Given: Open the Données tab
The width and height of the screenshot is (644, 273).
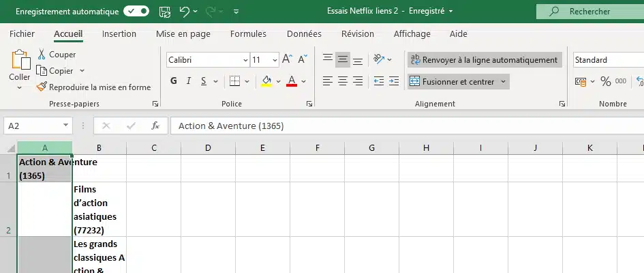Looking at the screenshot, I should [304, 33].
